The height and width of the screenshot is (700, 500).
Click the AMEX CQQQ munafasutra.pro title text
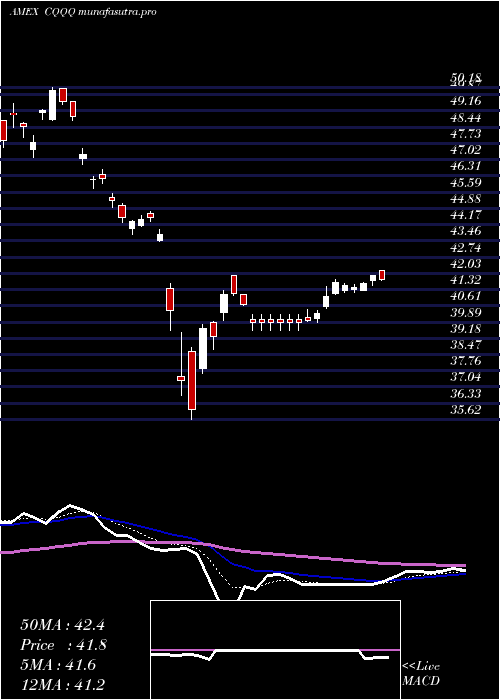click(83, 12)
